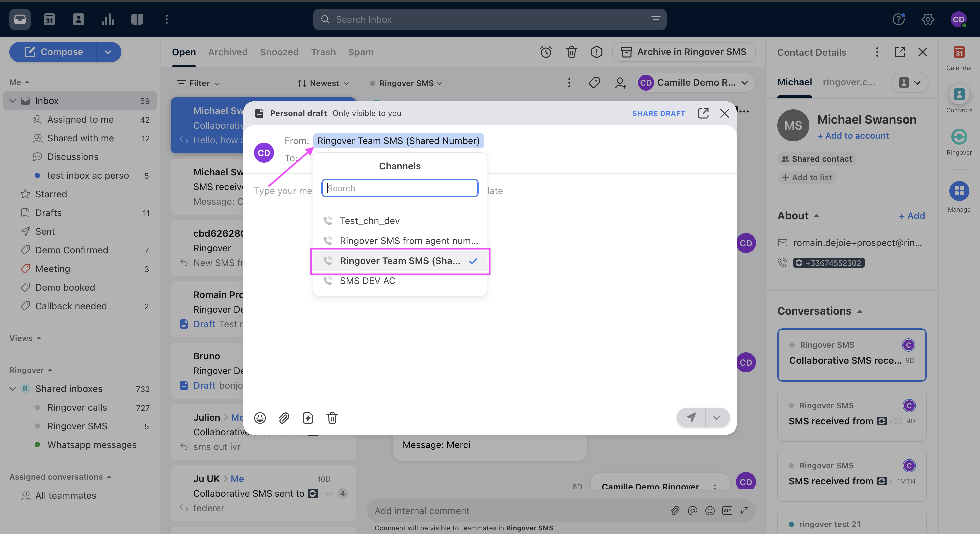Select Test_chn_dev channel
Viewport: 980px width, 534px height.
(399, 221)
